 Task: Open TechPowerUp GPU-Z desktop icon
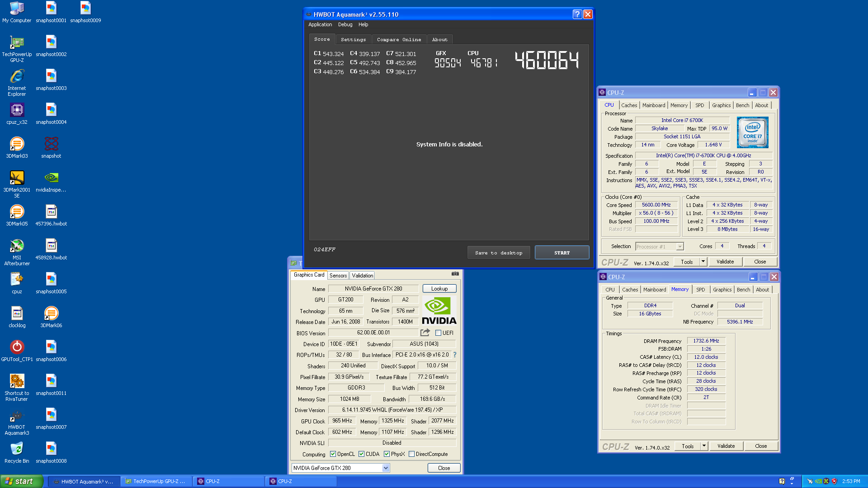click(x=17, y=49)
